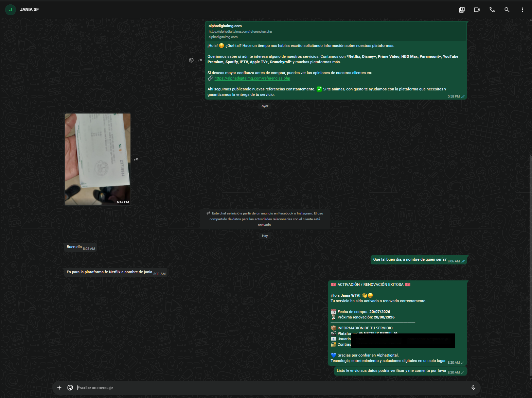Open the attach plus menu
Viewport: 532px width, 398px height.
click(x=59, y=387)
